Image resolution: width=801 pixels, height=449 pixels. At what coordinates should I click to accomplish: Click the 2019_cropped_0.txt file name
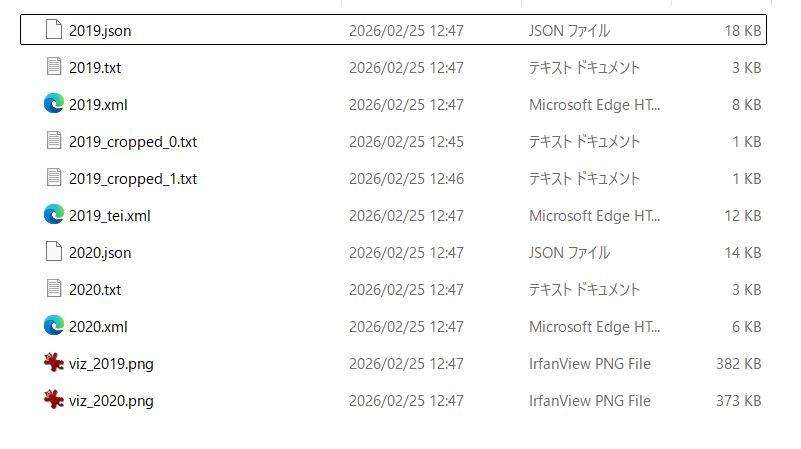133,142
